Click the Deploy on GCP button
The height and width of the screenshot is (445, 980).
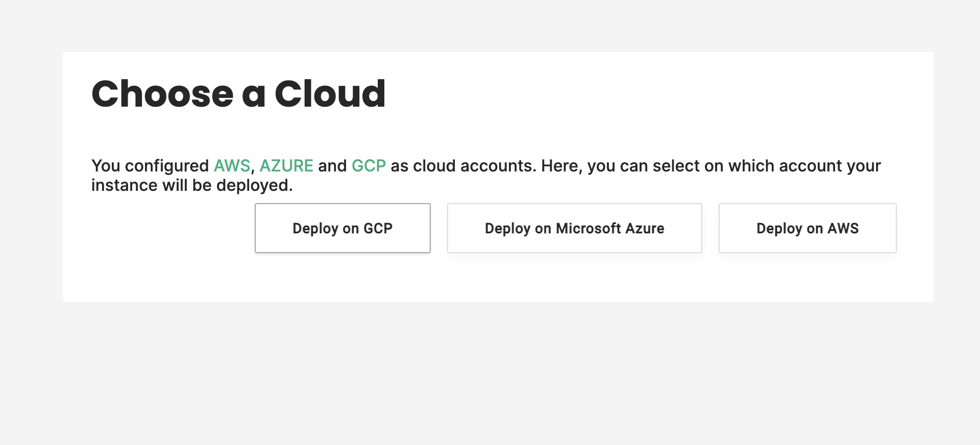pyautogui.click(x=342, y=228)
